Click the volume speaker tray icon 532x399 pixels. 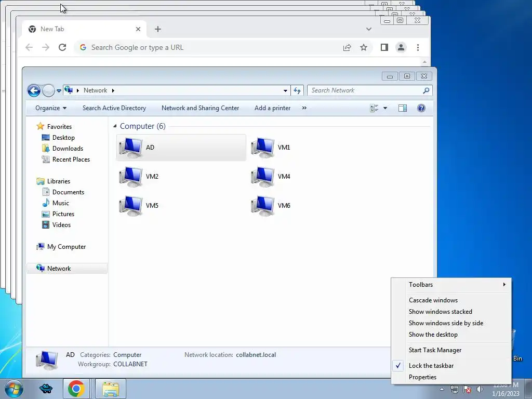[480, 389]
